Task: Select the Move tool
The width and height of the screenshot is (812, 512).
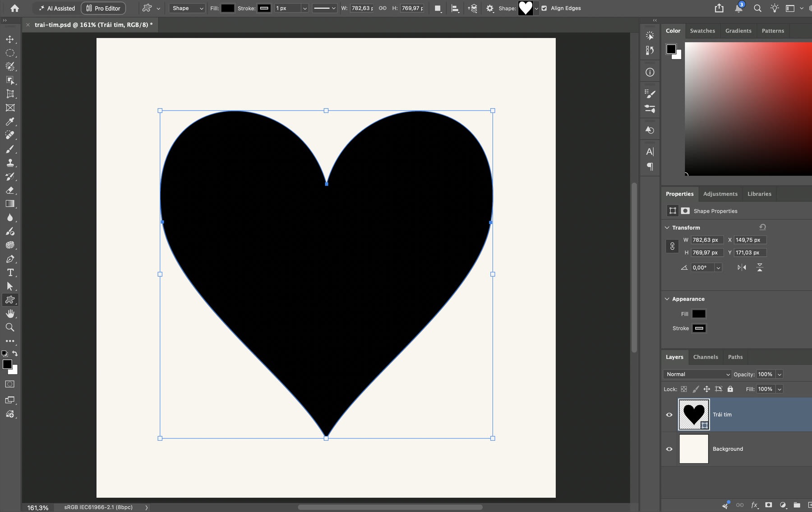Action: point(10,39)
